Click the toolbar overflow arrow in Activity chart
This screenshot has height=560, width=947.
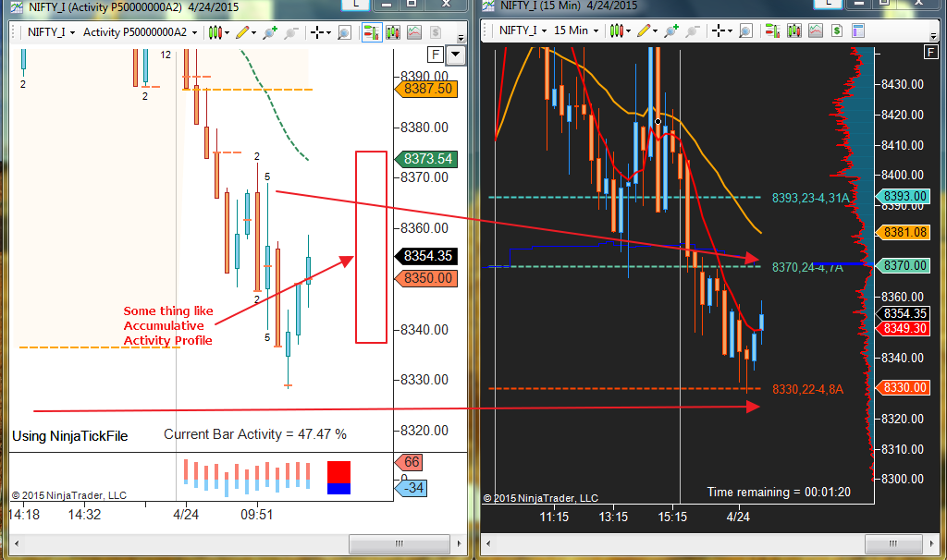point(461,37)
